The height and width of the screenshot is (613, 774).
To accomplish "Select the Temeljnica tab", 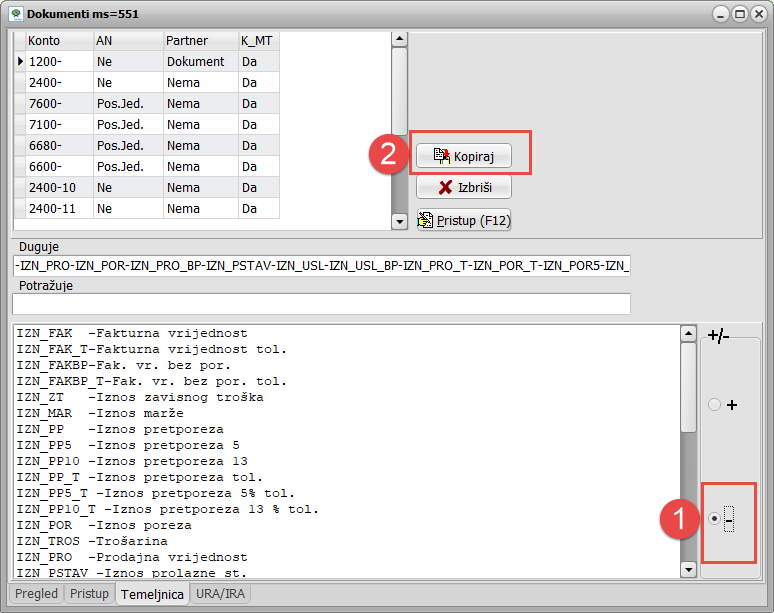I will coord(152,594).
